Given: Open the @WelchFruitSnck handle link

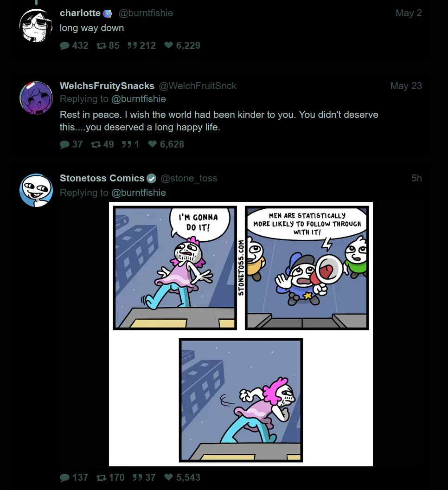Looking at the screenshot, I should tap(198, 86).
